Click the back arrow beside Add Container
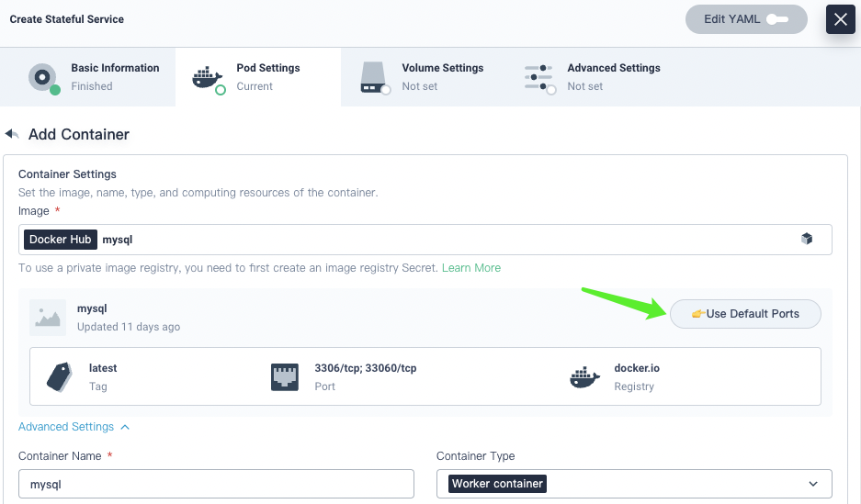The width and height of the screenshot is (861, 504). (12, 134)
